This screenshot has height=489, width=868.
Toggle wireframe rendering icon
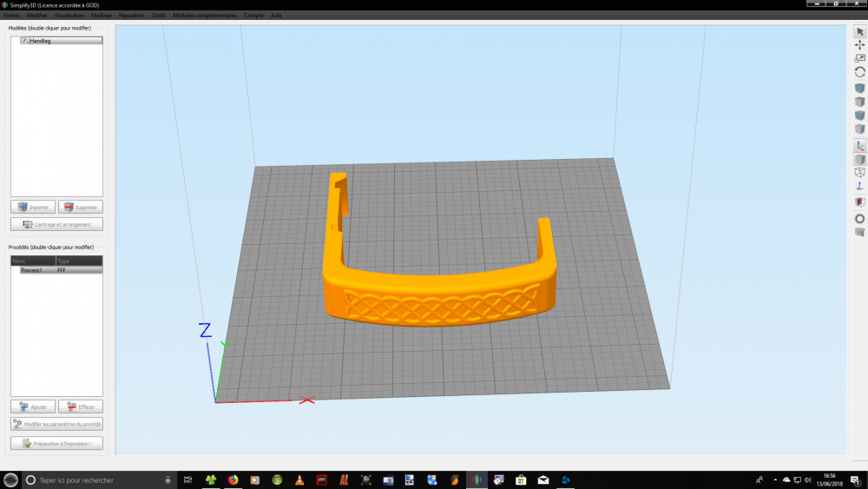[859, 173]
